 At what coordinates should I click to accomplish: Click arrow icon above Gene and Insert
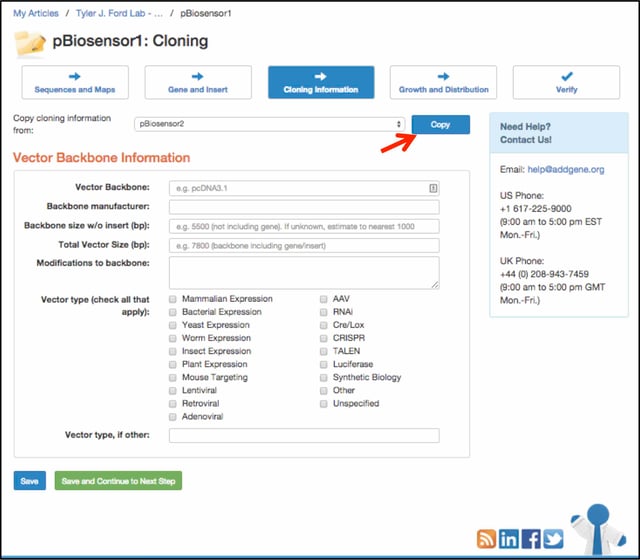tap(198, 76)
